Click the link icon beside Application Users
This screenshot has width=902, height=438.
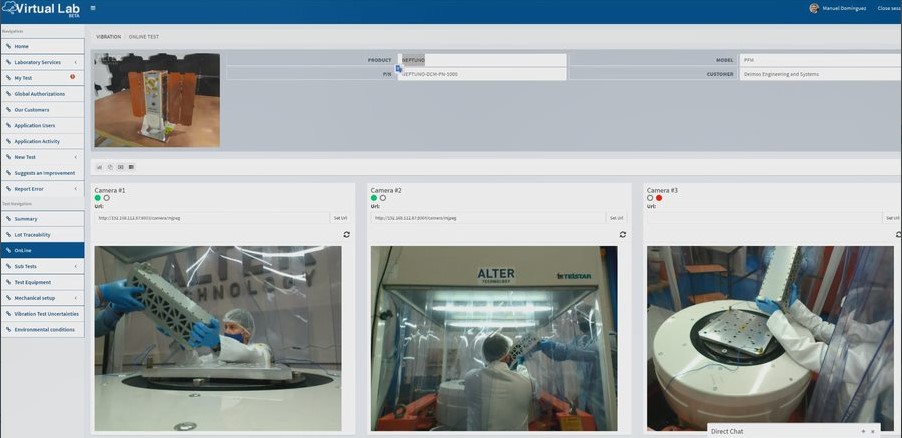(8, 125)
